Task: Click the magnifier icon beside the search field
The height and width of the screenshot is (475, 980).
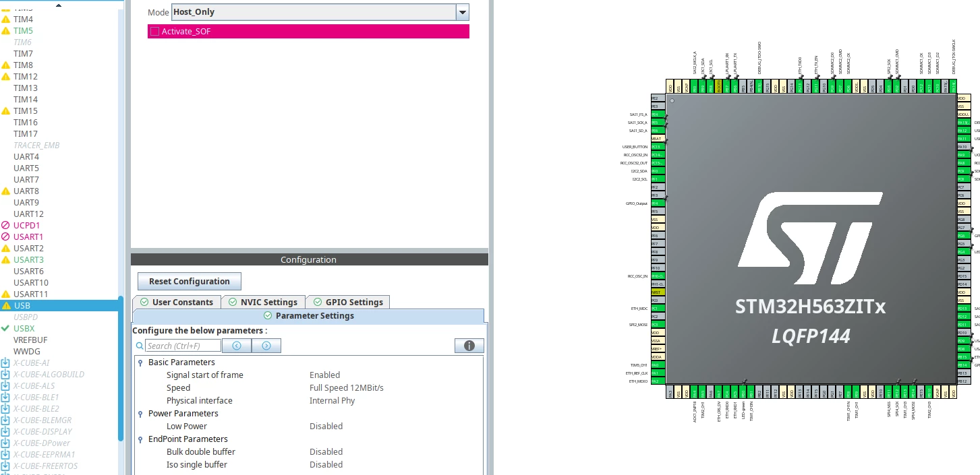Action: pos(140,346)
